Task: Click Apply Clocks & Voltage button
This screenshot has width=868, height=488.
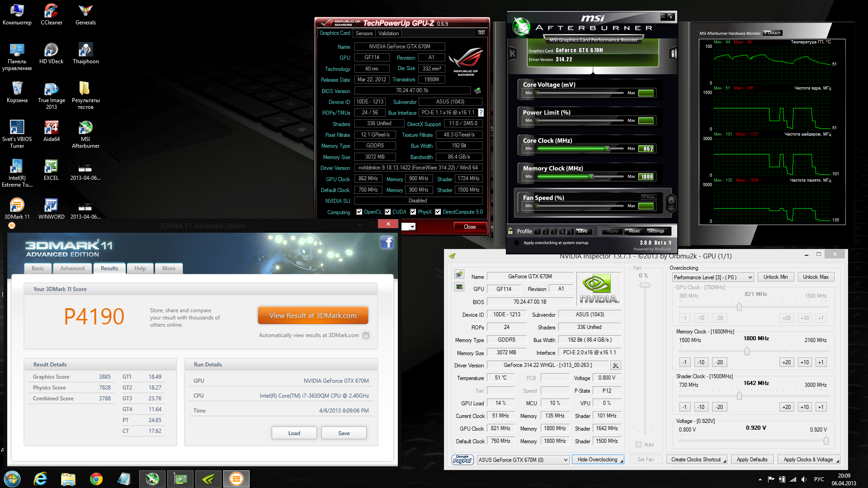Action: click(809, 460)
